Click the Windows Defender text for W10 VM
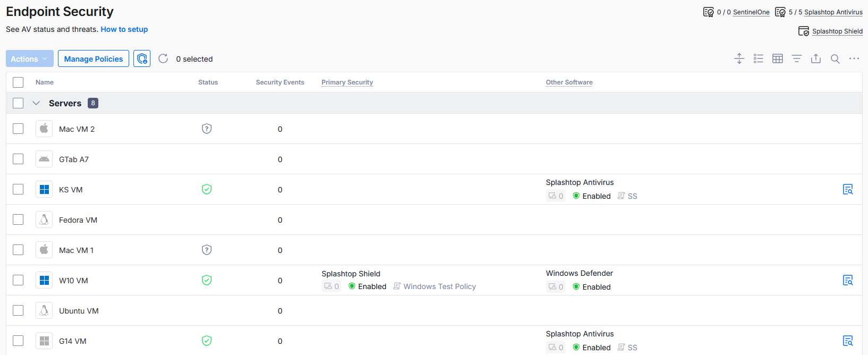 579,273
